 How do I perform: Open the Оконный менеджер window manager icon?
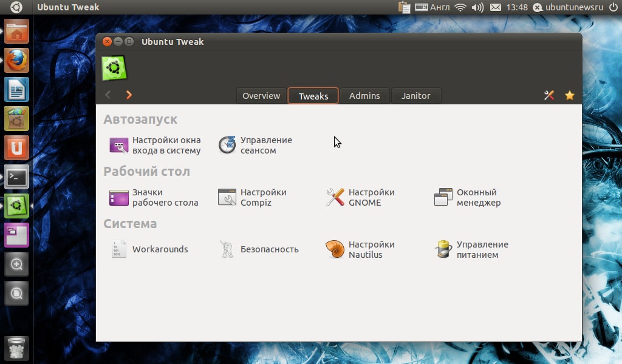click(443, 197)
